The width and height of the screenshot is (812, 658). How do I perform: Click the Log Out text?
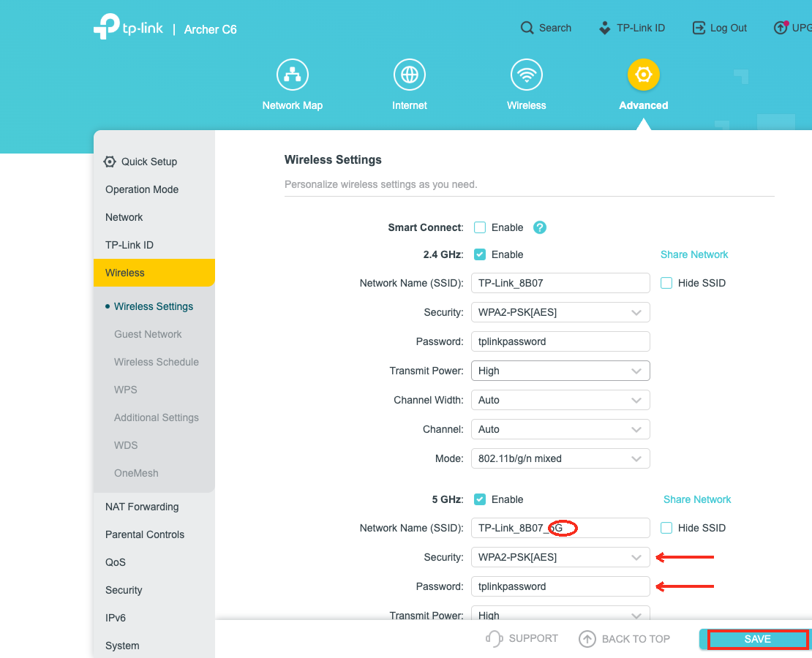(728, 28)
